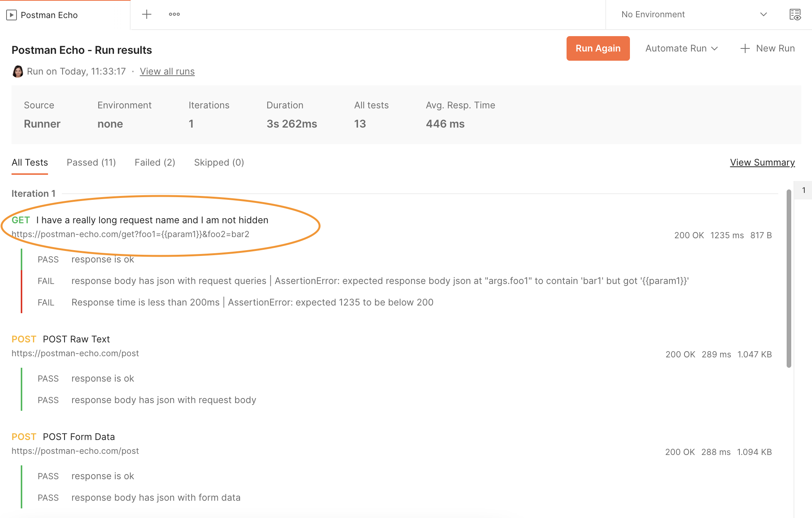Viewport: 812px width, 518px height.
Task: Click the iteration 1 marker on the minimap
Action: click(804, 190)
